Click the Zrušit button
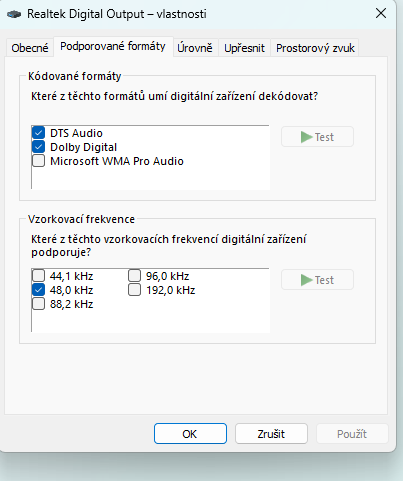Screen dimensions: 403x481 click(271, 434)
